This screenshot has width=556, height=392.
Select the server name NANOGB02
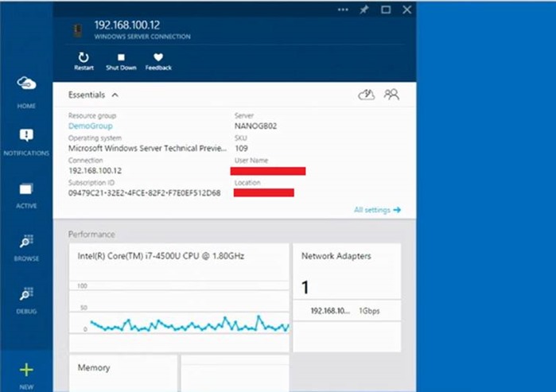(x=255, y=126)
